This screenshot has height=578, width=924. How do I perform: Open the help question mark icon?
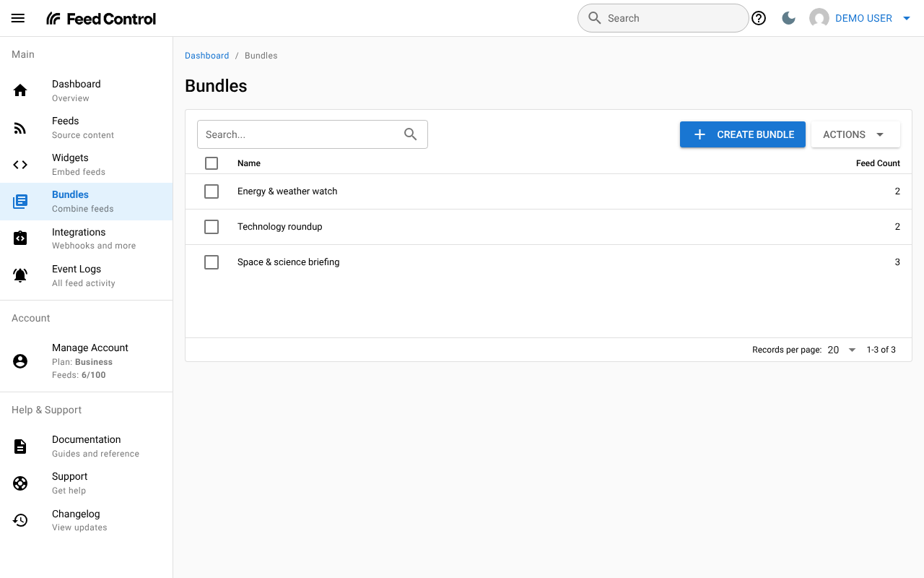click(759, 18)
